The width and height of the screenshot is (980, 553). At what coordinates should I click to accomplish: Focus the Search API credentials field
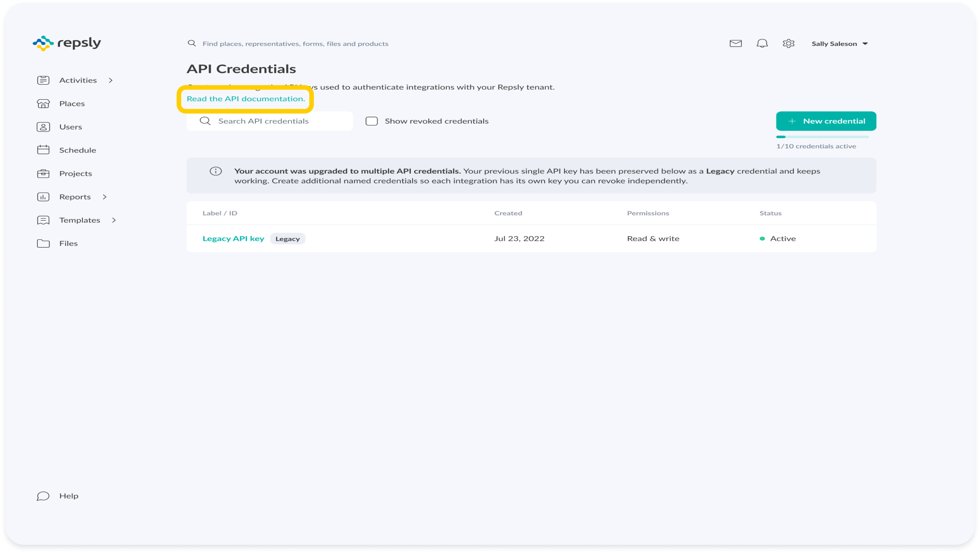pos(269,121)
